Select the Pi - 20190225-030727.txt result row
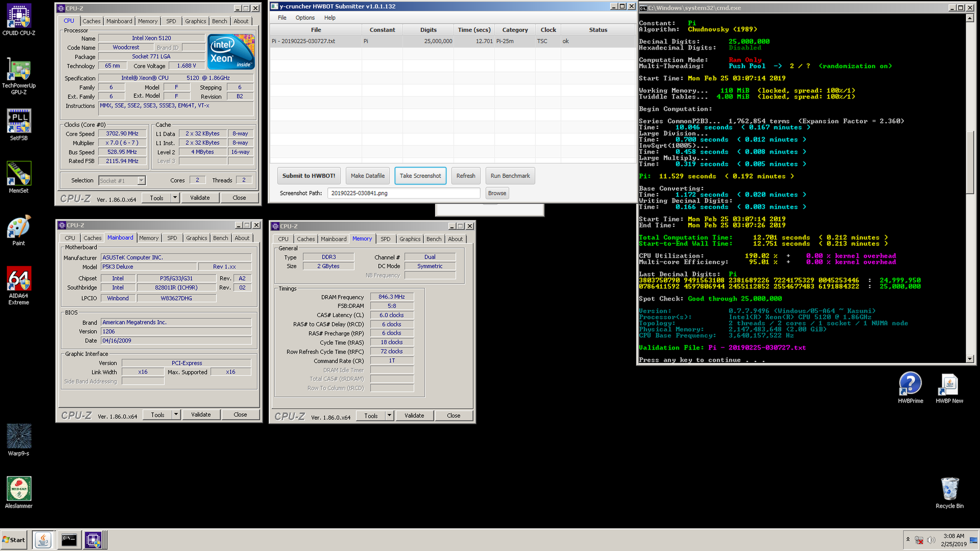980x551 pixels. pyautogui.click(x=452, y=41)
